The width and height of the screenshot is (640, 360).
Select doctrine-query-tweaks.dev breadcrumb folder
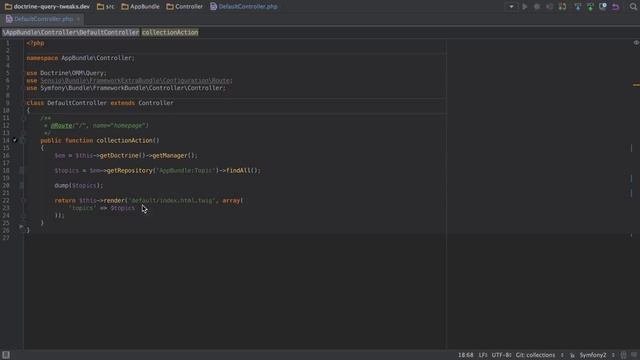(x=47, y=7)
